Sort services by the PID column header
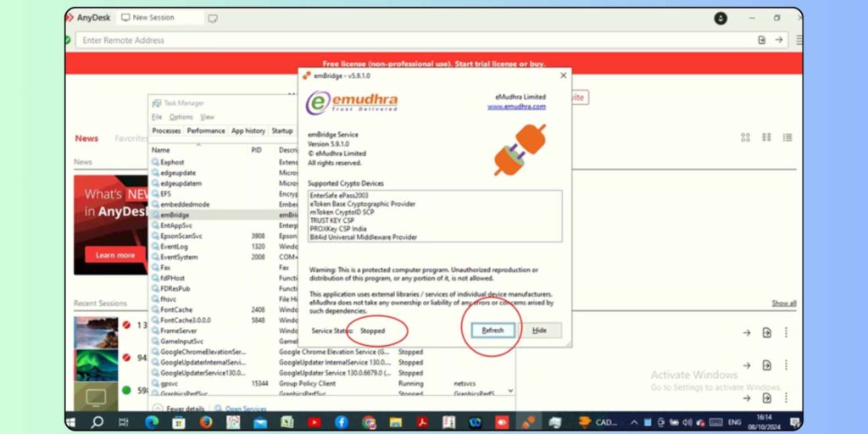 [257, 150]
